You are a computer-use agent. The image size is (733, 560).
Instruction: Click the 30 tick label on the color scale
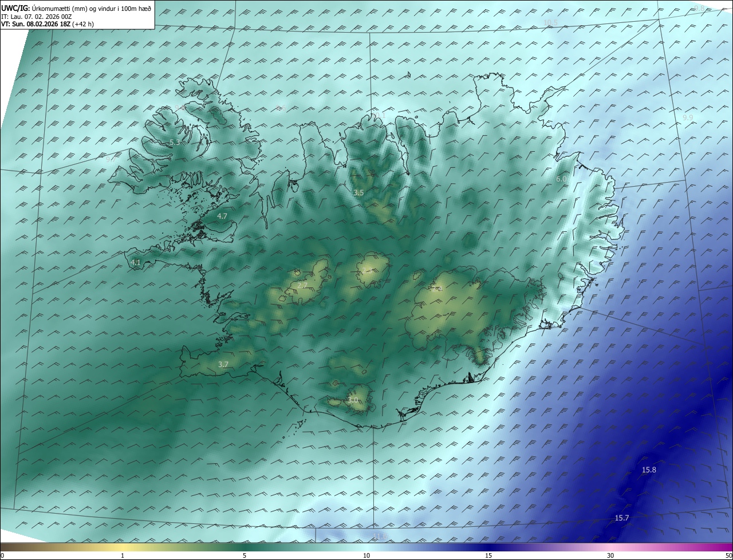(610, 555)
